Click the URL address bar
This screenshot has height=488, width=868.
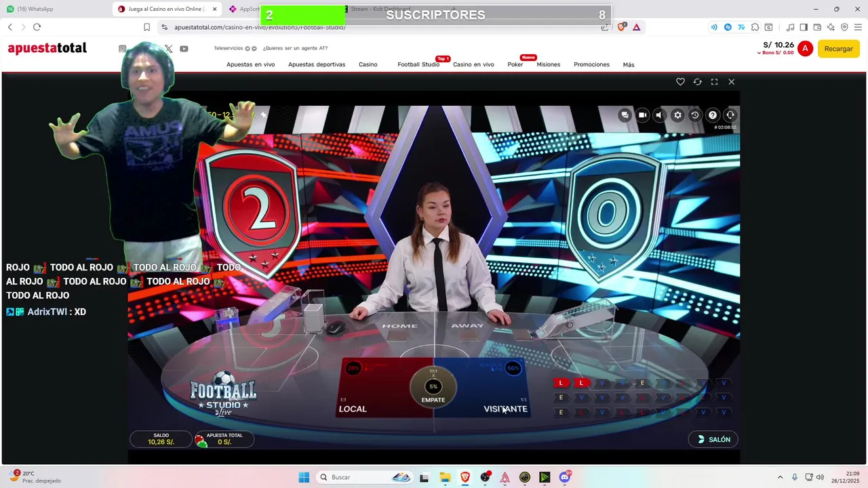[380, 27]
